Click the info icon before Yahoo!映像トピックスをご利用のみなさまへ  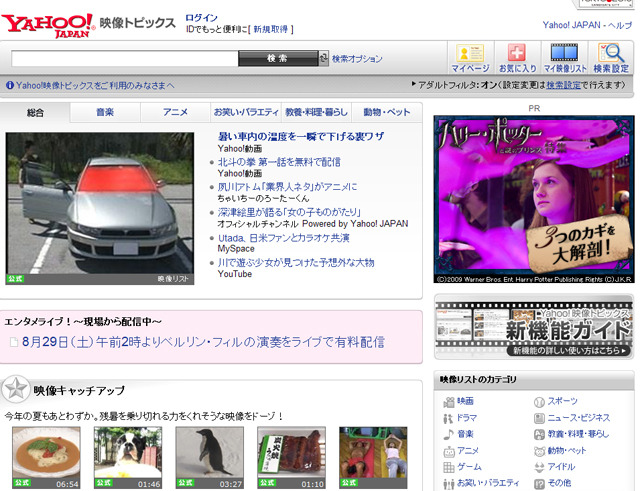coord(10,85)
